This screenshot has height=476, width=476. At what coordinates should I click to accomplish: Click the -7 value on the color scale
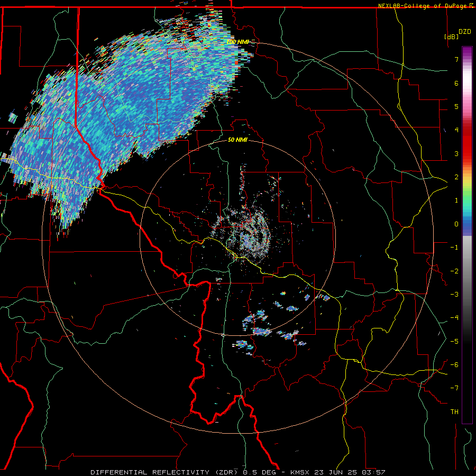[x=454, y=388]
